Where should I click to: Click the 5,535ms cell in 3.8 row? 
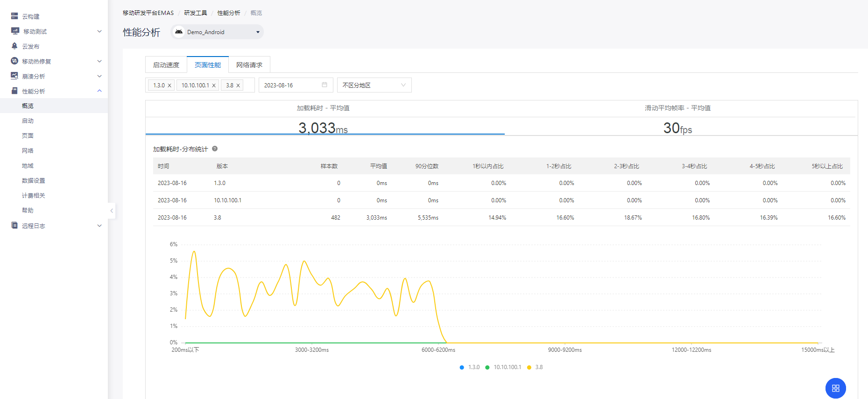click(x=428, y=217)
